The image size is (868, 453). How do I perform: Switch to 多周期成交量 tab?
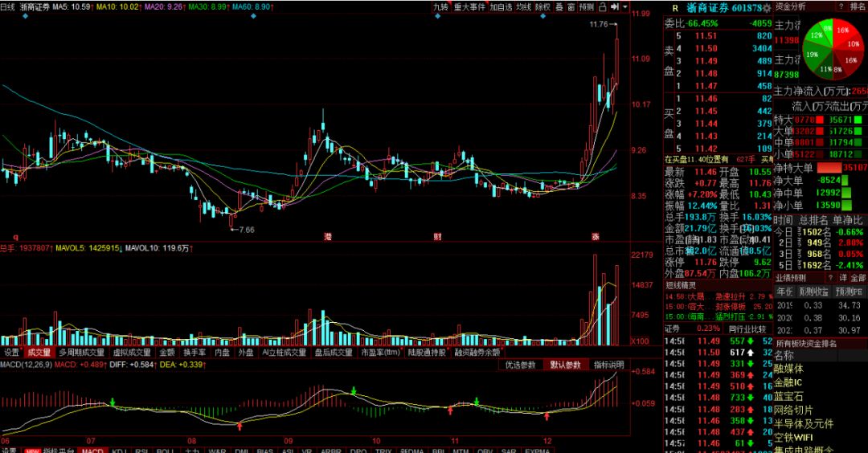pos(81,353)
